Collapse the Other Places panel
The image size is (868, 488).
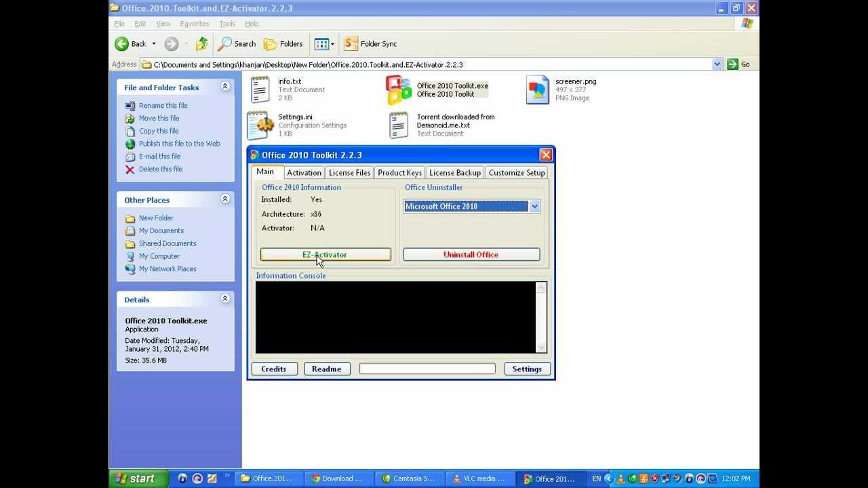pos(225,199)
